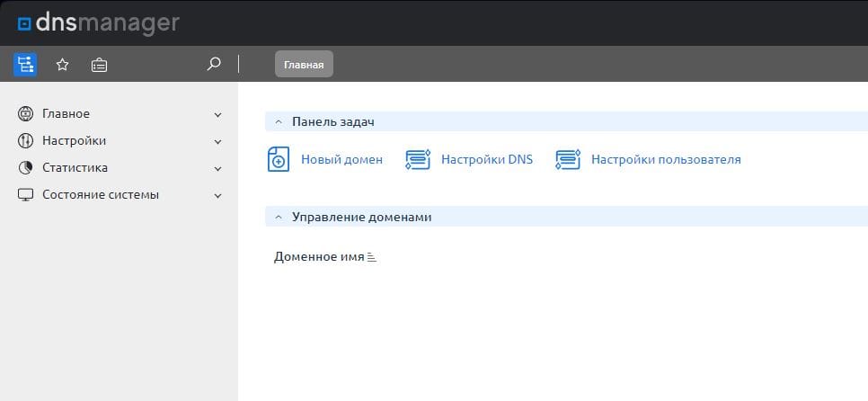Click the Управление доменами header title
The height and width of the screenshot is (401, 868).
362,217
